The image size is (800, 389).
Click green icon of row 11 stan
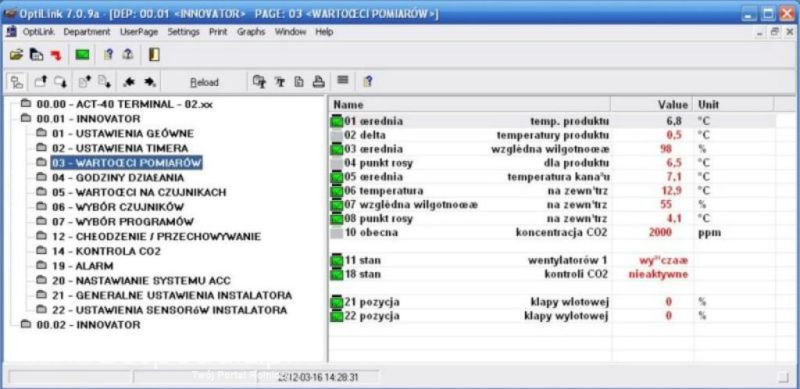[337, 261]
